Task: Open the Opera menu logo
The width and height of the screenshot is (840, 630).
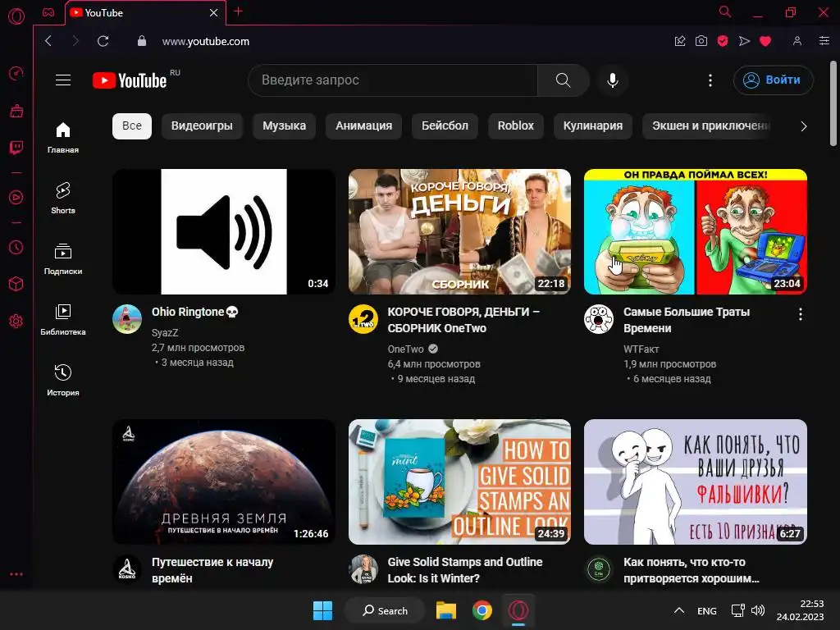Action: pyautogui.click(x=16, y=16)
